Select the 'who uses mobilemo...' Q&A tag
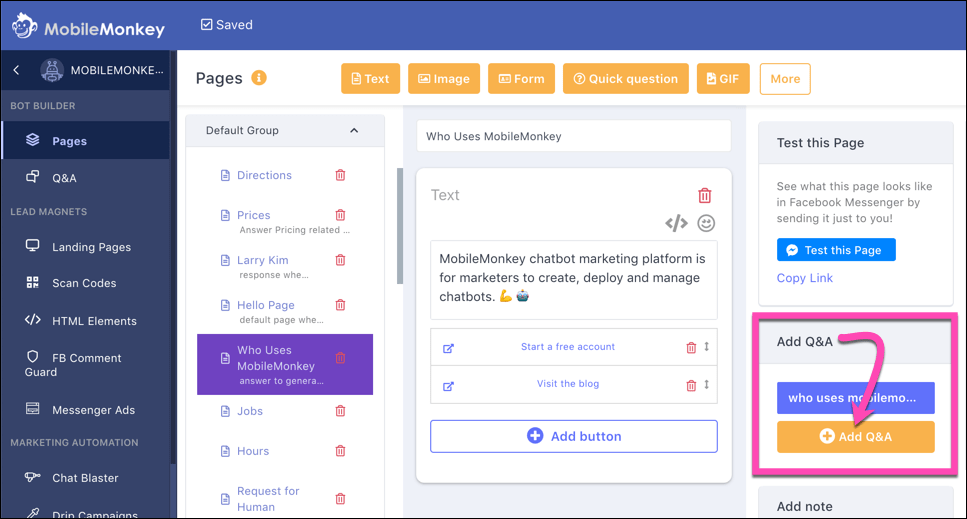The width and height of the screenshot is (967, 519). (x=855, y=398)
